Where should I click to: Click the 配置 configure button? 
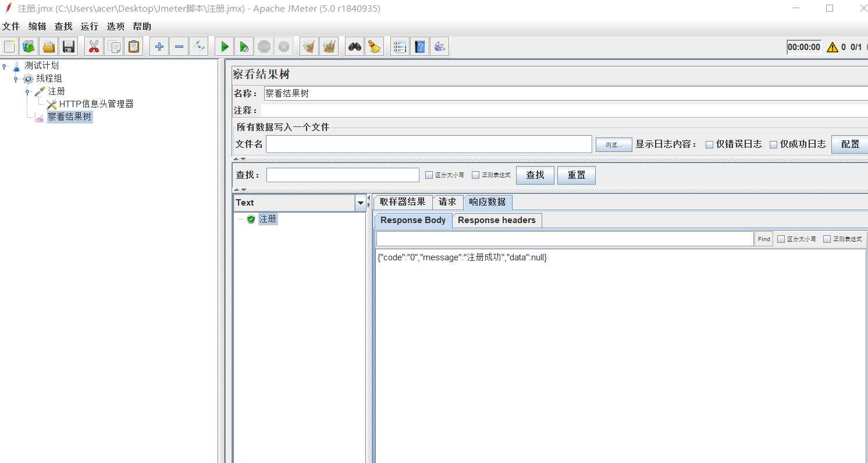click(x=850, y=144)
